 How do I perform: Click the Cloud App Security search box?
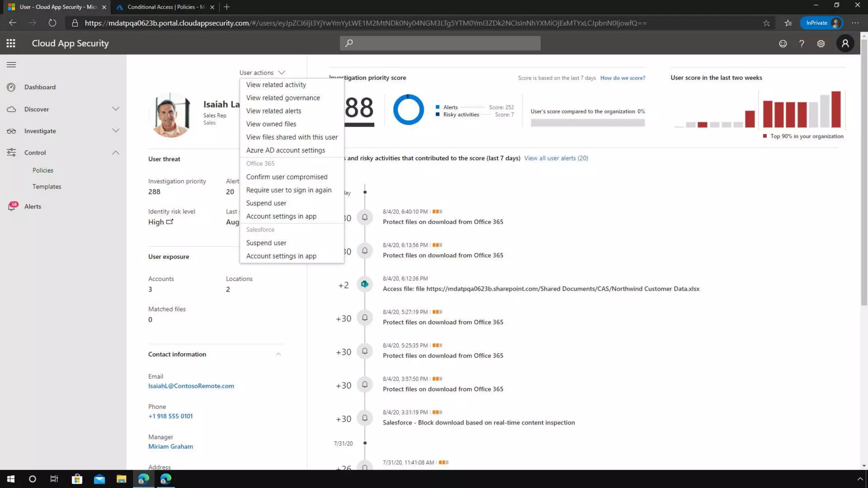(440, 43)
